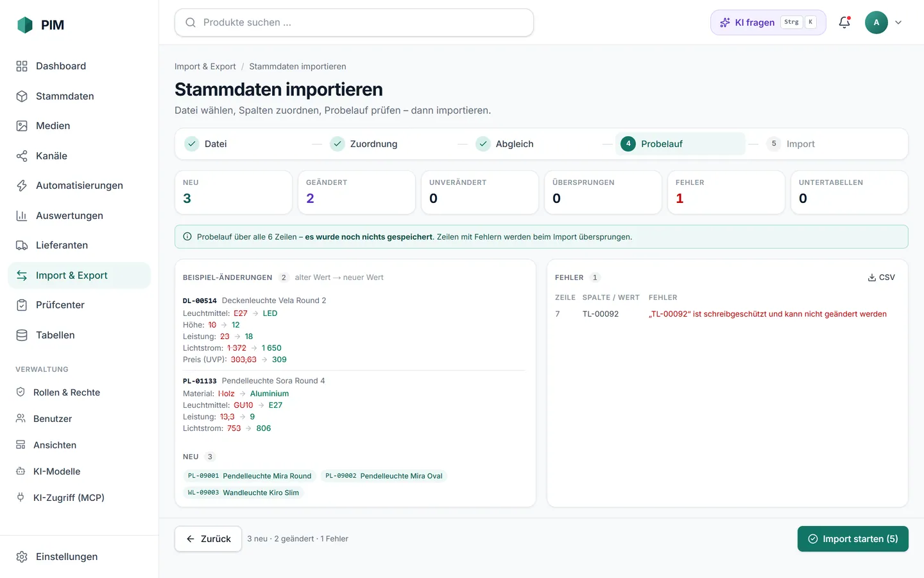Click the Medien image icon
This screenshot has height=578, width=924.
click(x=22, y=126)
